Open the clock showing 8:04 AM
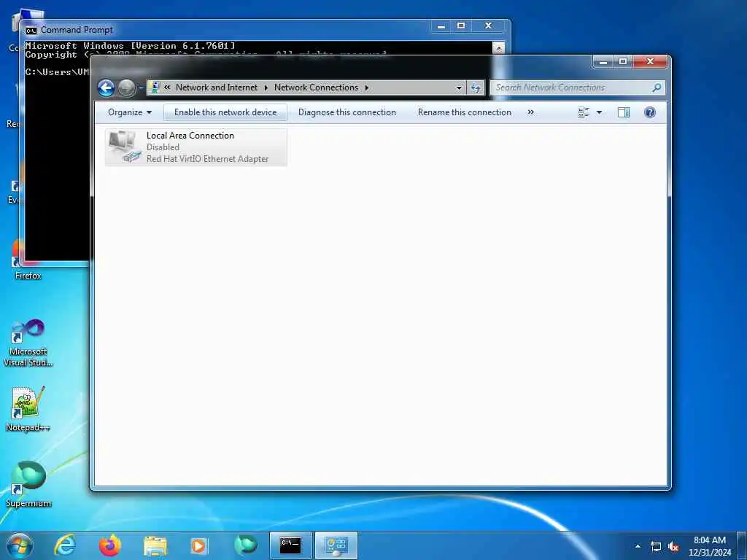 click(710, 546)
